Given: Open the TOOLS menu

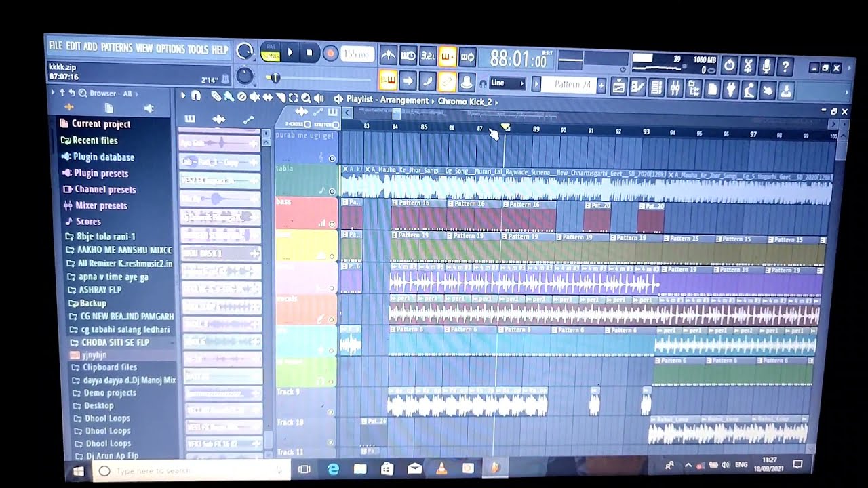Looking at the screenshot, I should click(198, 49).
